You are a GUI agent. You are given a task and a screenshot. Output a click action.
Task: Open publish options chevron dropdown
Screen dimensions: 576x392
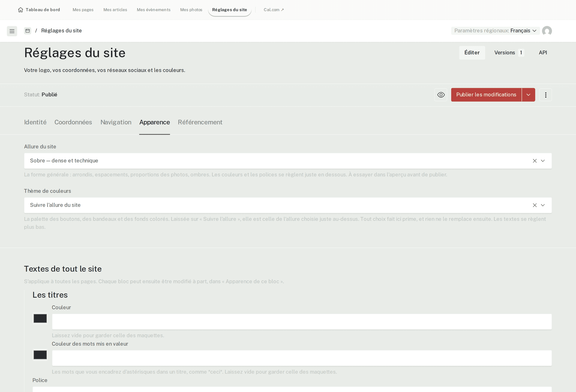[528, 95]
